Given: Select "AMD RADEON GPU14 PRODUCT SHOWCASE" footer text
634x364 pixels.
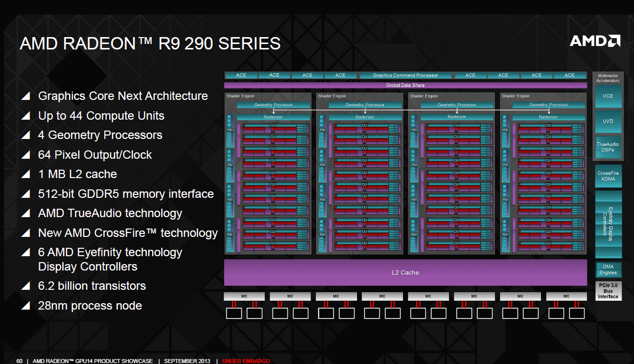Looking at the screenshot, I should (x=92, y=361).
